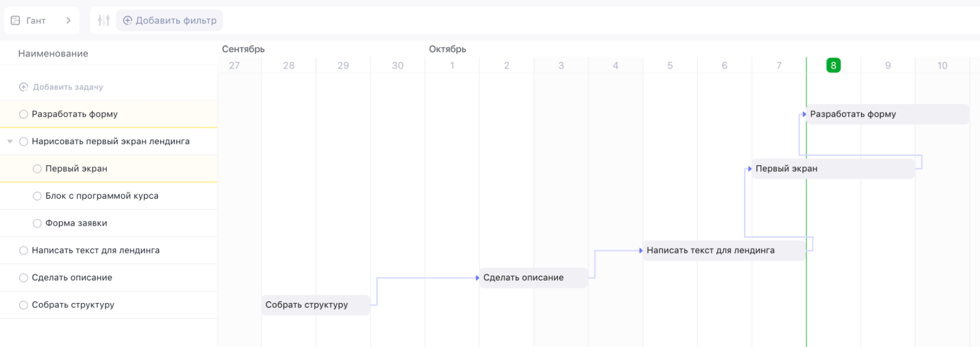Click today's date marker 8

[833, 65]
